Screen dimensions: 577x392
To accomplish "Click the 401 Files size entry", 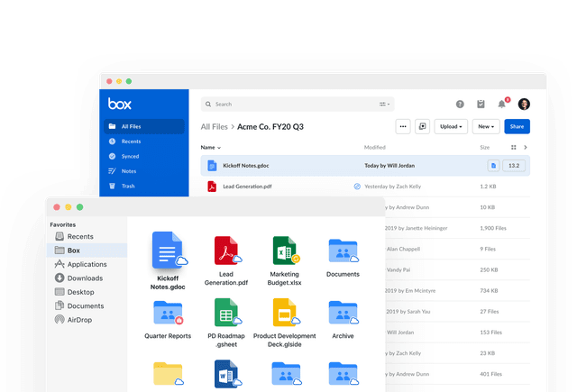I will click(490, 374).
